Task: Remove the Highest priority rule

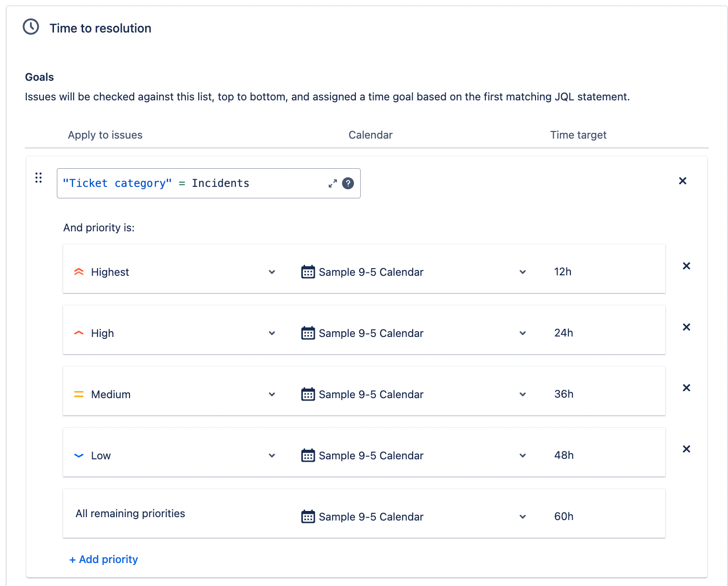Action: tap(686, 266)
